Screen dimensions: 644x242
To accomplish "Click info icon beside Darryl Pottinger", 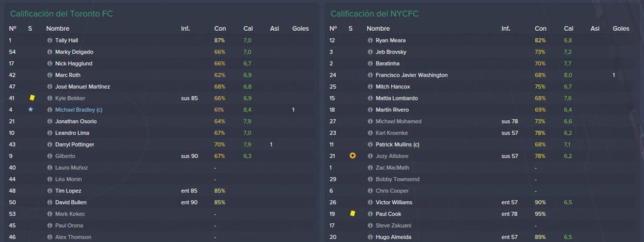I will [50, 145].
